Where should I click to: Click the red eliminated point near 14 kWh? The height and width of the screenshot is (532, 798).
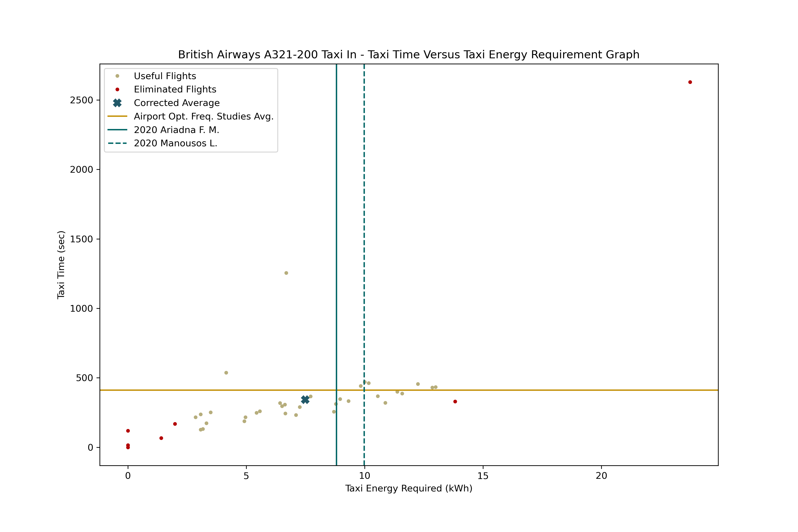[x=455, y=402]
